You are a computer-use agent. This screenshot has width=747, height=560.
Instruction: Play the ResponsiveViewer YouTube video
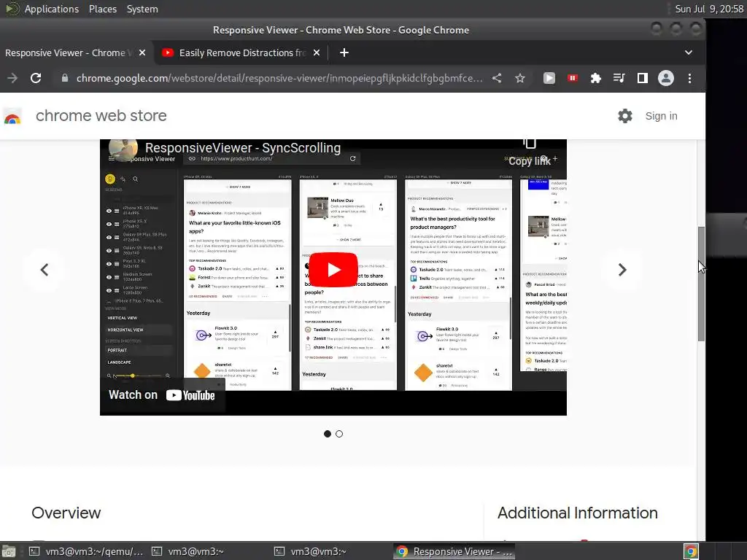333,270
